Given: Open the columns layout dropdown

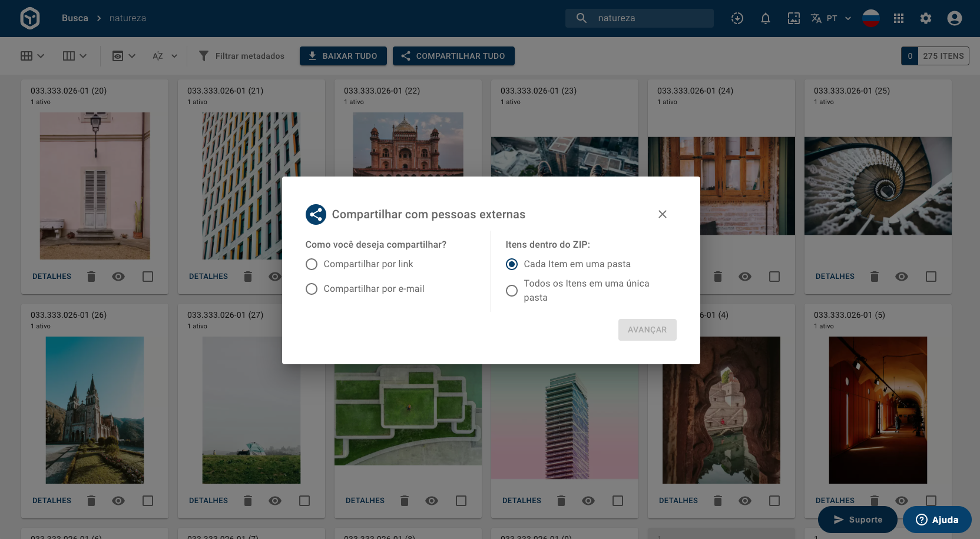Looking at the screenshot, I should tap(75, 56).
